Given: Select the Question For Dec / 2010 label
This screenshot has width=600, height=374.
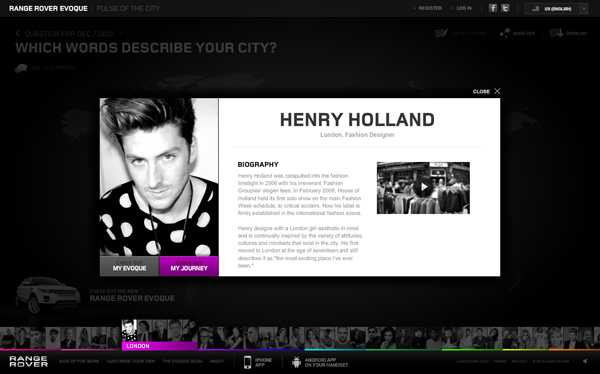Looking at the screenshot, I should (x=69, y=34).
